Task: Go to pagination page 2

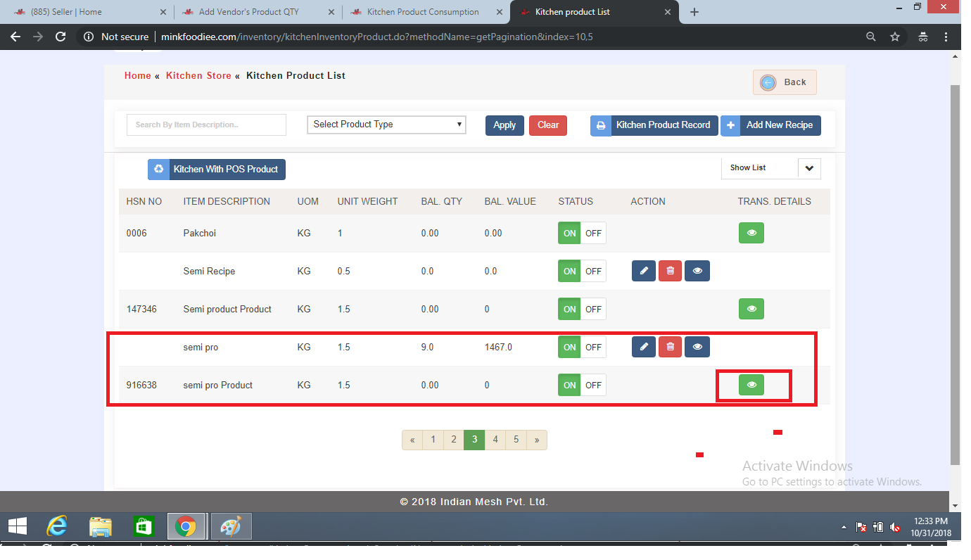Action: (x=454, y=440)
